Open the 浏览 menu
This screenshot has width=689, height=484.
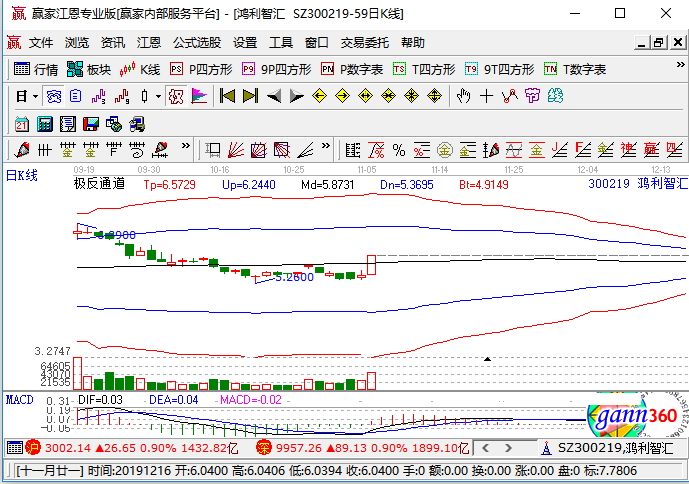coord(77,43)
